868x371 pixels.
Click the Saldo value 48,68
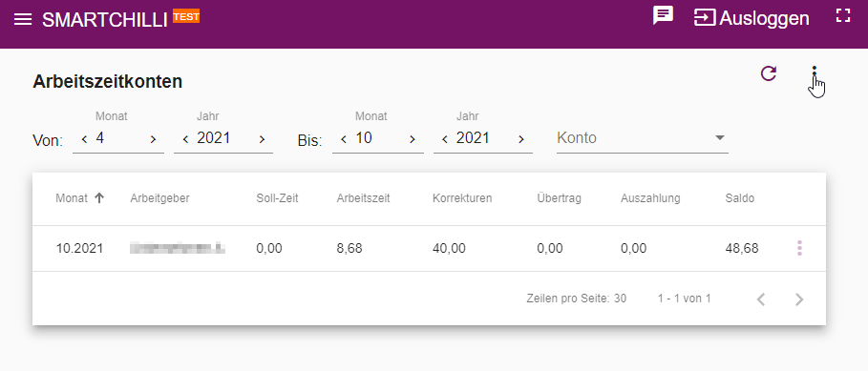coord(742,248)
